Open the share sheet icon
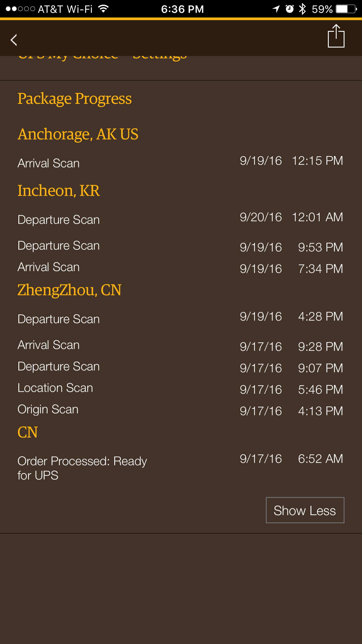The width and height of the screenshot is (362, 644). 336,36
